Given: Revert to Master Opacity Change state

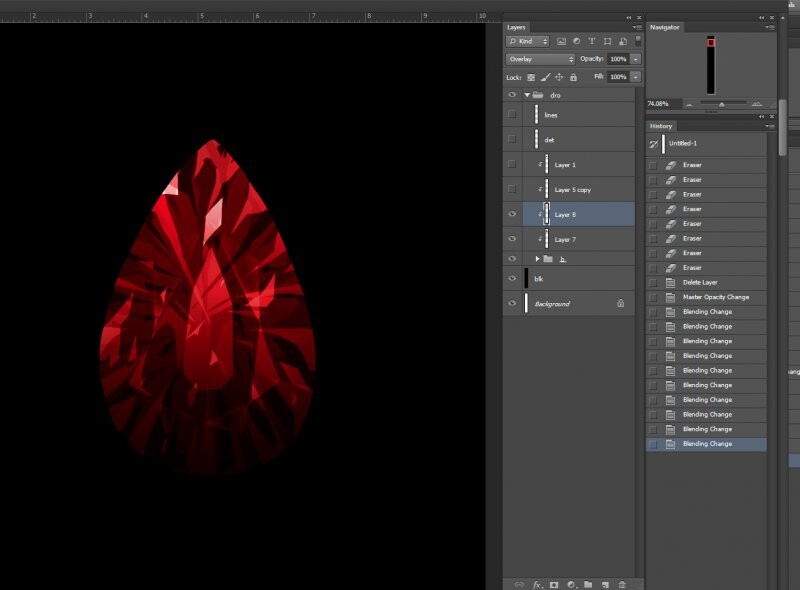Looking at the screenshot, I should tap(715, 297).
